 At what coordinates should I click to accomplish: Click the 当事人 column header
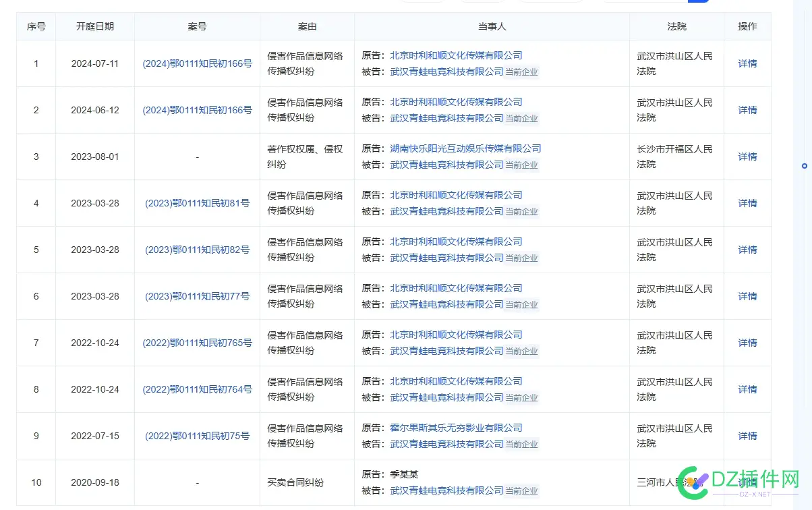click(491, 26)
